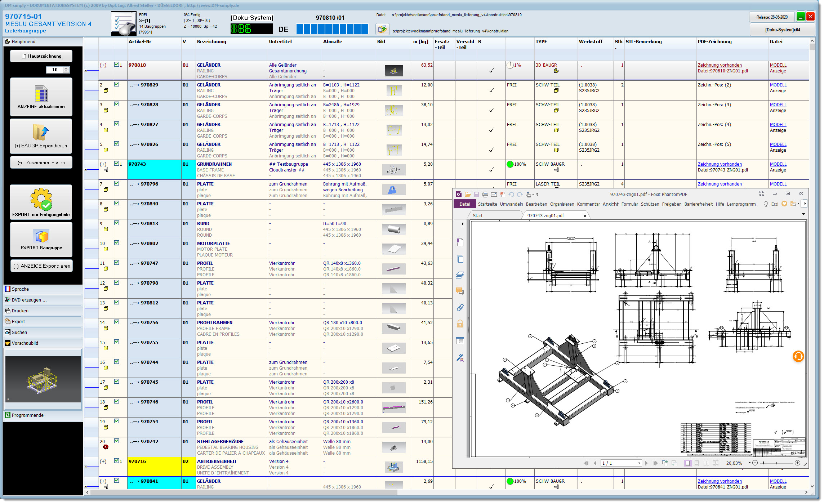
Task: Open Foxit digital signatures panel icon
Action: click(460, 358)
